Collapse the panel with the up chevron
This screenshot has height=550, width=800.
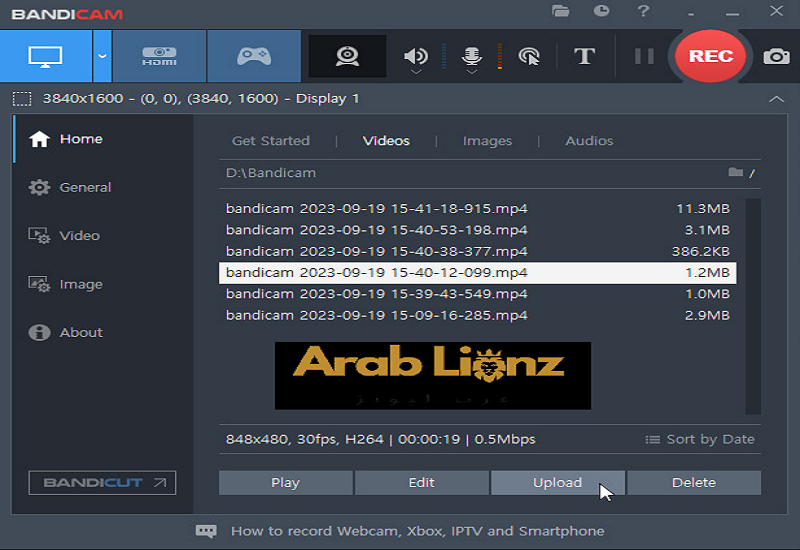coord(776,99)
